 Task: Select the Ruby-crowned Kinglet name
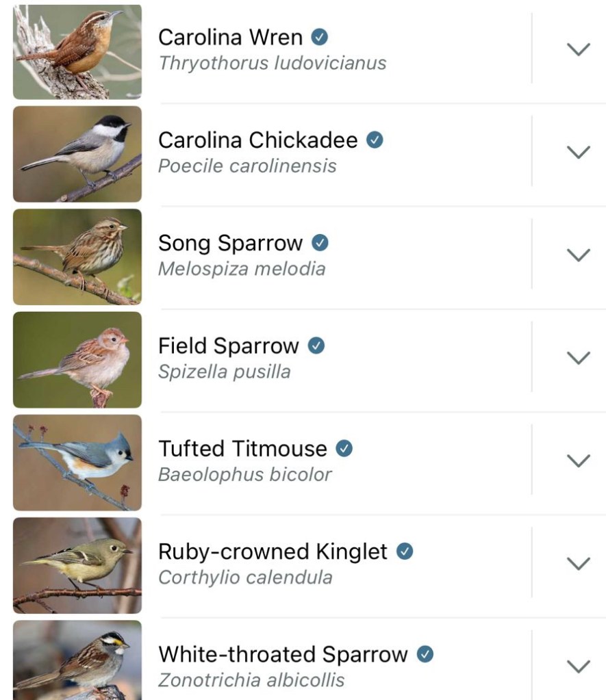(x=273, y=552)
